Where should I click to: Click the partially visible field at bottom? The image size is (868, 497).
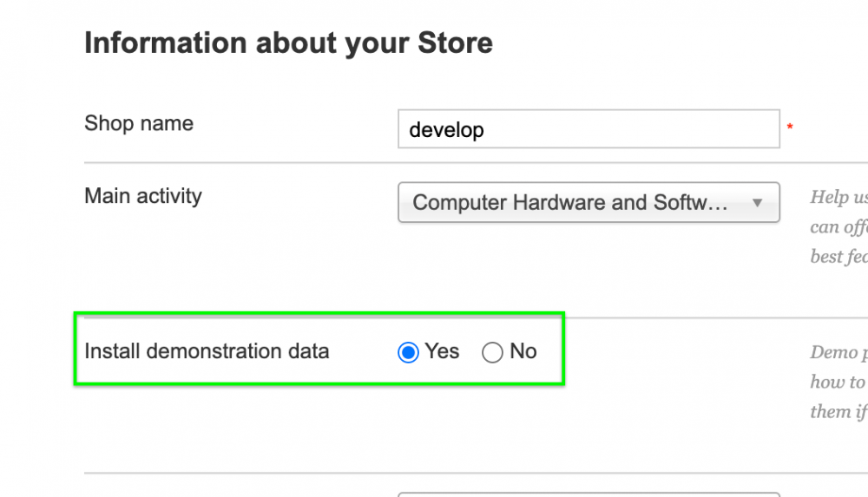[x=589, y=492]
